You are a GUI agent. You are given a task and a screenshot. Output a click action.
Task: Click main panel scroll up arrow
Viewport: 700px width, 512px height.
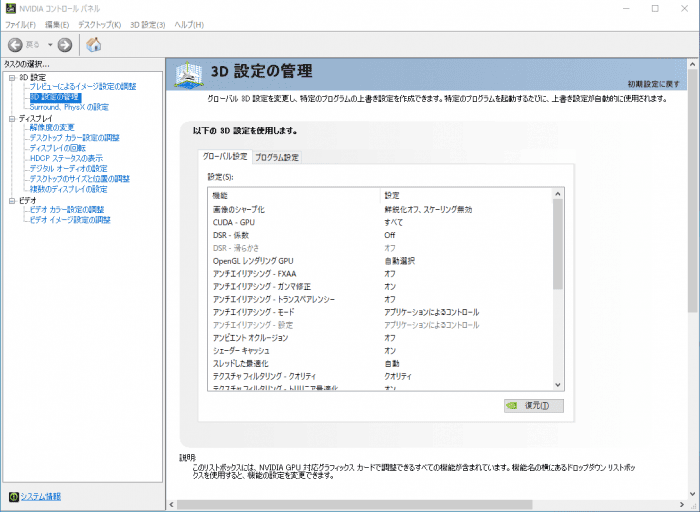693,65
